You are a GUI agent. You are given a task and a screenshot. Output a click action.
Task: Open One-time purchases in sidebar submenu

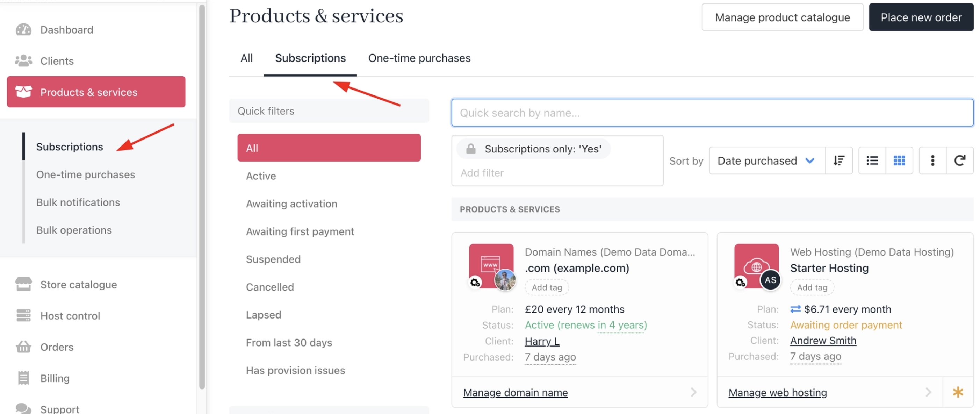86,174
